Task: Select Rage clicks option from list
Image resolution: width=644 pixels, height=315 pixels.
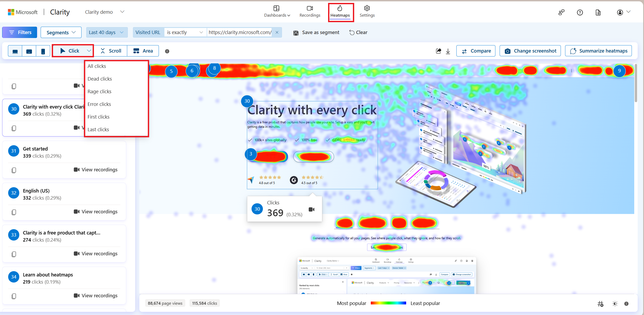Action: [100, 91]
